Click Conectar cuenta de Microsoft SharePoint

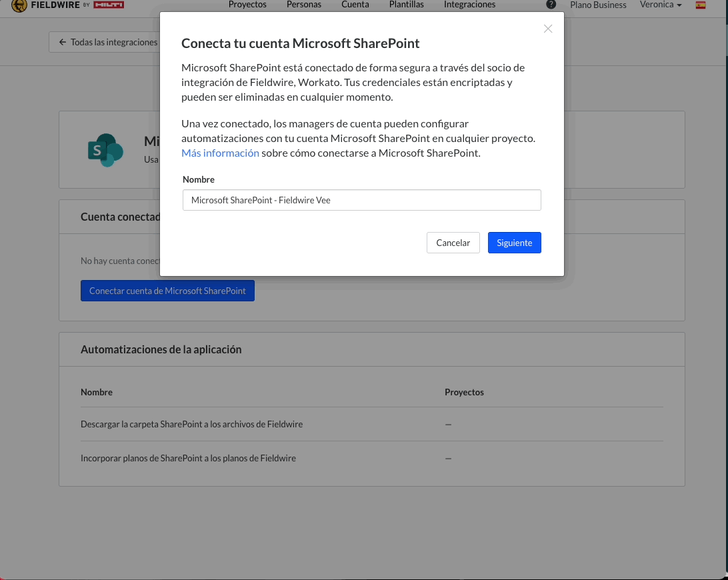click(167, 291)
